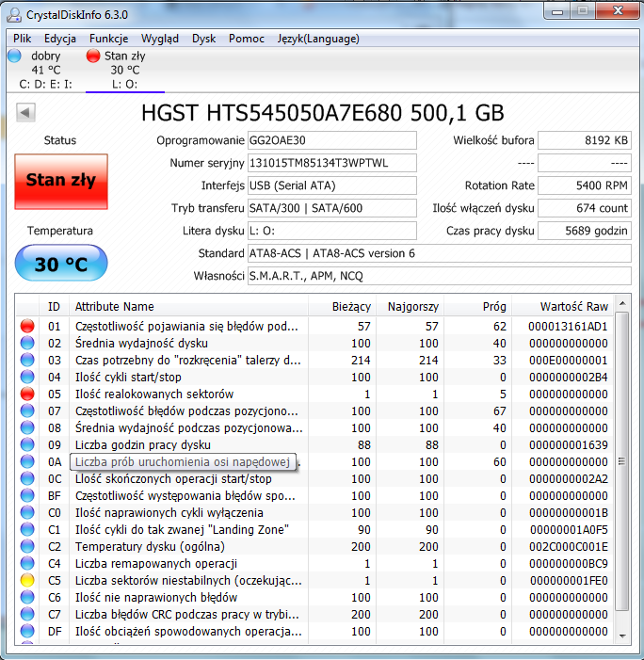644x660 pixels.
Task: Click the attribute list vertical scrollbar thumb
Action: click(622, 461)
